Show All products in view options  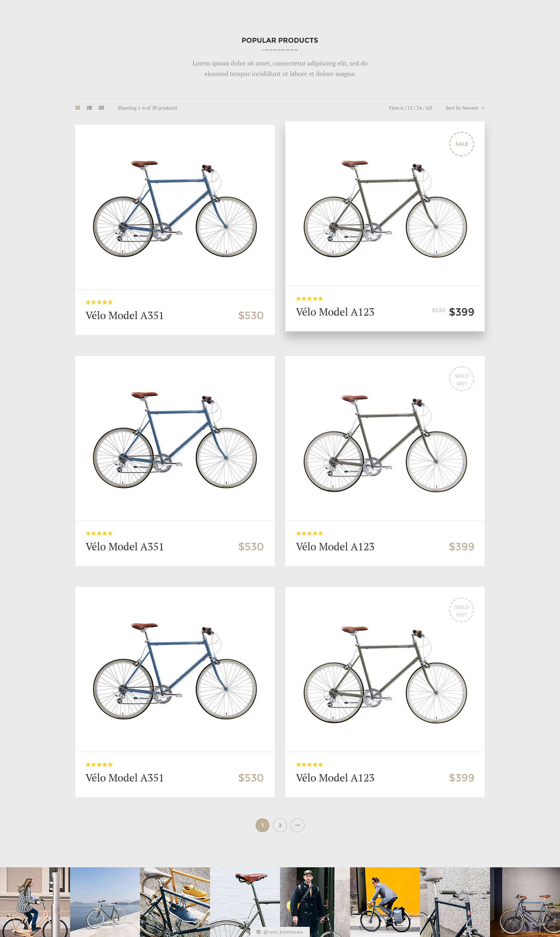(x=429, y=108)
